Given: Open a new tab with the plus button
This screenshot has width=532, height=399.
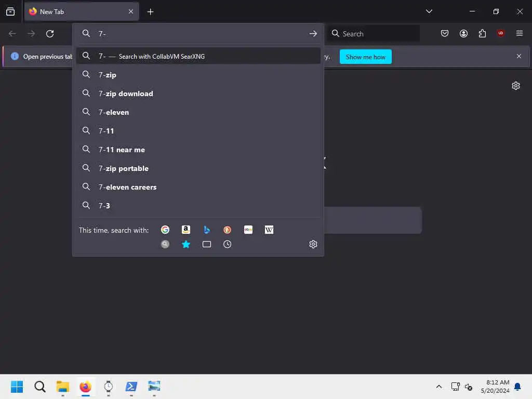Looking at the screenshot, I should pyautogui.click(x=150, y=12).
